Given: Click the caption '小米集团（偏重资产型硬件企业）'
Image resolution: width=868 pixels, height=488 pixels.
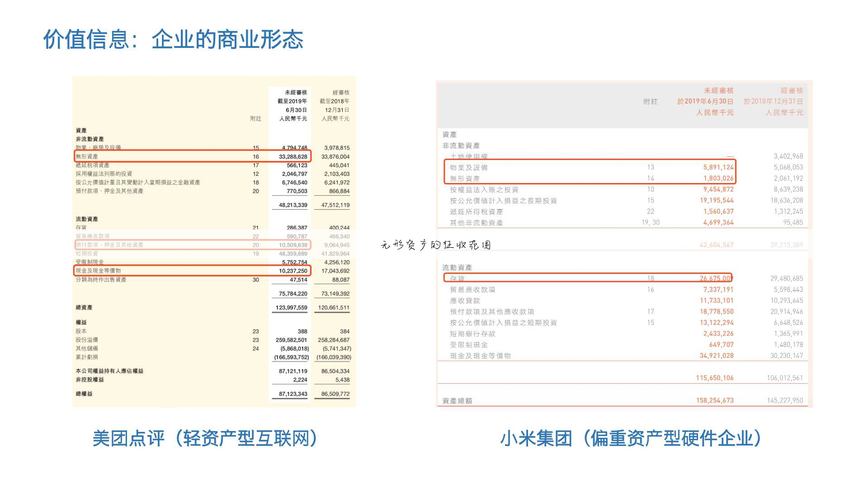Looking at the screenshot, I should (x=631, y=438).
